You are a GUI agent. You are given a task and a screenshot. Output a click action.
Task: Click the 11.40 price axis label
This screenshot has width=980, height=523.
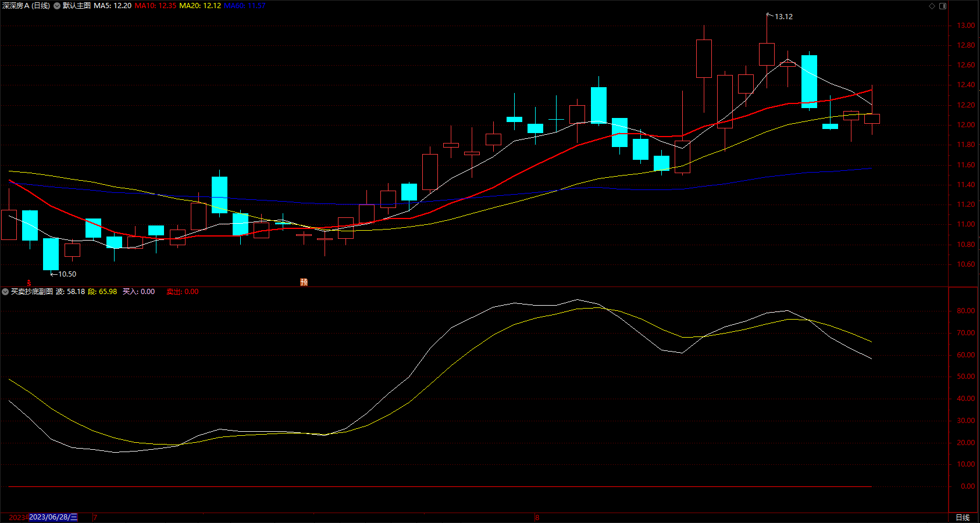coord(966,185)
